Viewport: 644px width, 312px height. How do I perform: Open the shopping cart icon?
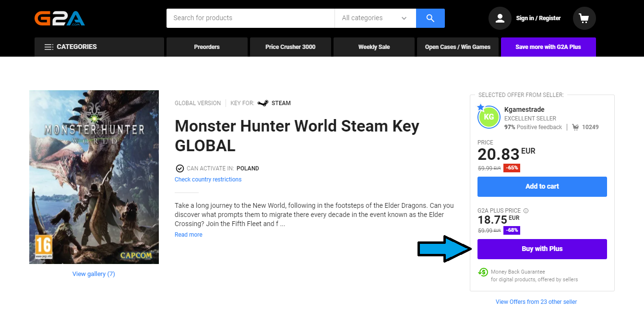click(584, 18)
